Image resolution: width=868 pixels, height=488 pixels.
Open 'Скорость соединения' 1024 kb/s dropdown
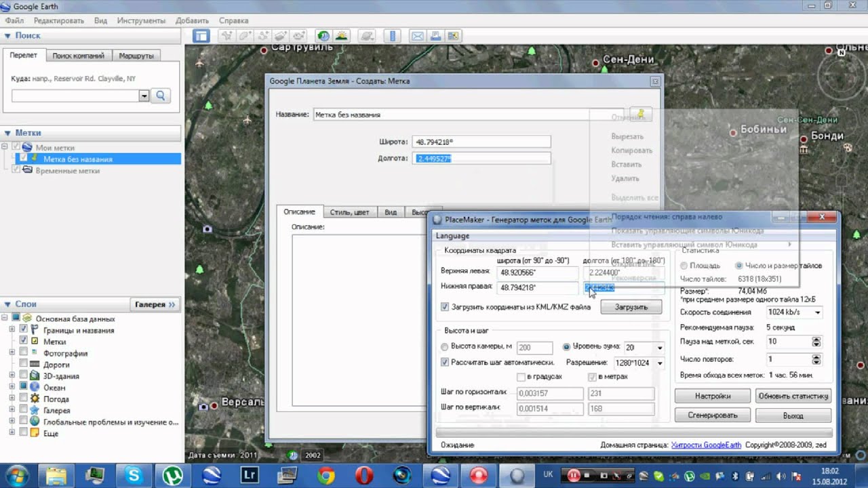[x=817, y=312]
